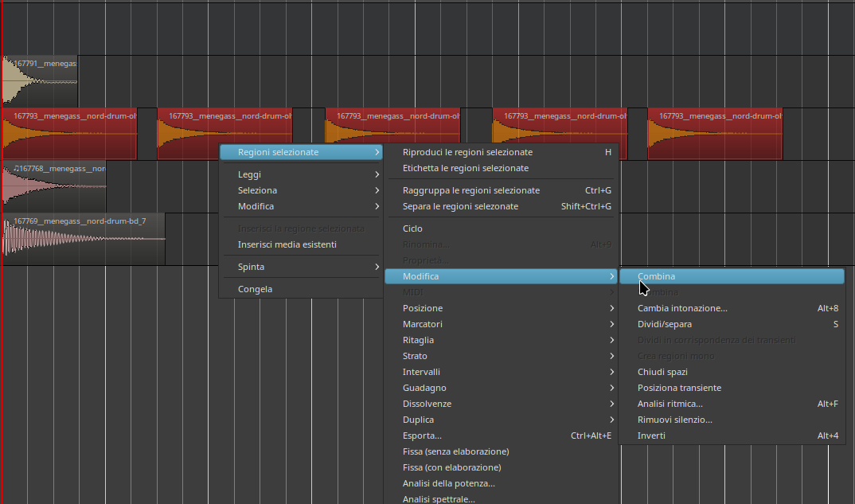
Task: Open Analisi ritmica dialog
Action: point(669,404)
